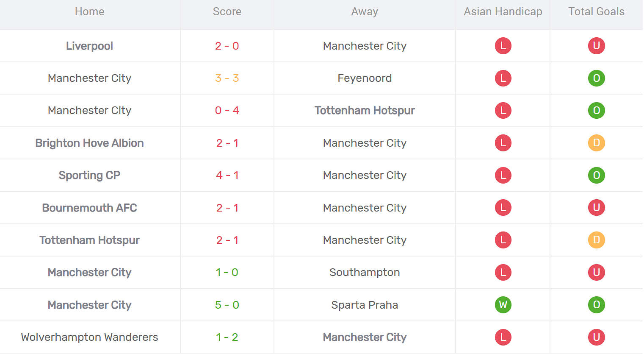Click orange D badge in Tottenham home row
The image size is (644, 354).
[x=596, y=240]
